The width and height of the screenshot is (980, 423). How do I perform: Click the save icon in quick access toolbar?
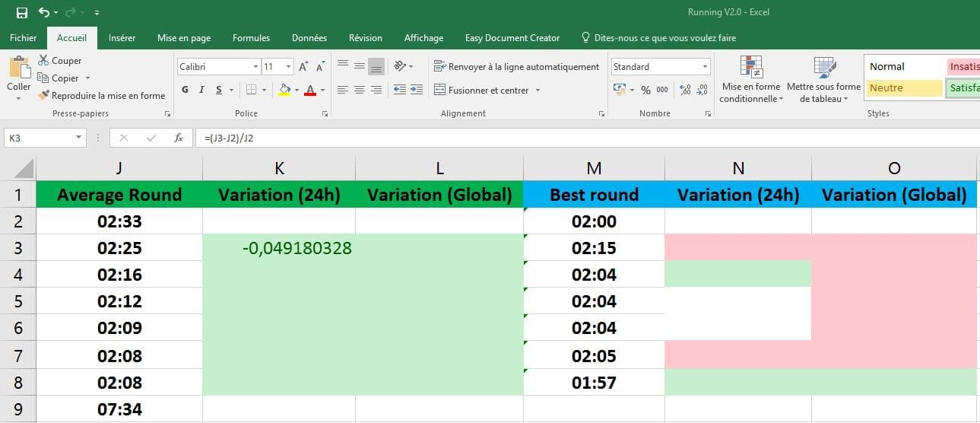pyautogui.click(x=21, y=13)
